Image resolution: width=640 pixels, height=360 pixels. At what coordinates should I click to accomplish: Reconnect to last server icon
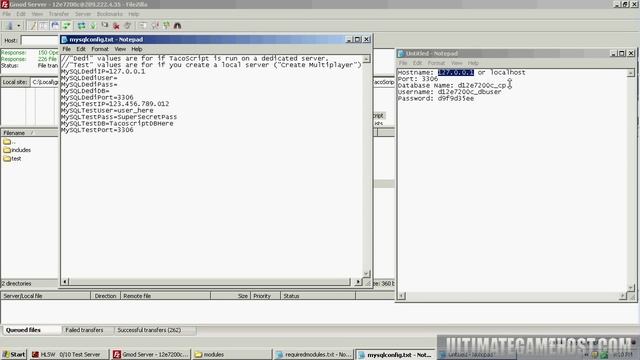click(x=128, y=26)
